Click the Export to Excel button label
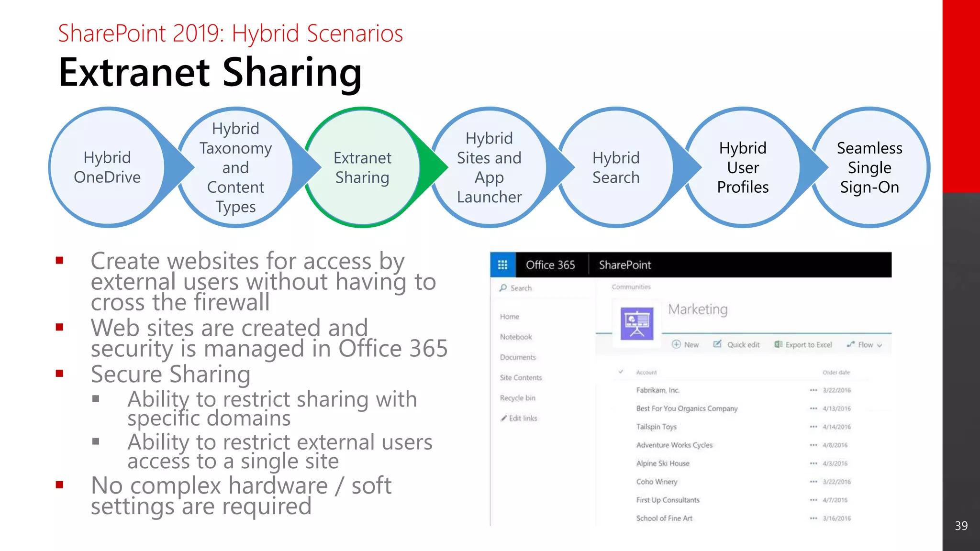The height and width of the screenshot is (551, 980). coord(809,345)
